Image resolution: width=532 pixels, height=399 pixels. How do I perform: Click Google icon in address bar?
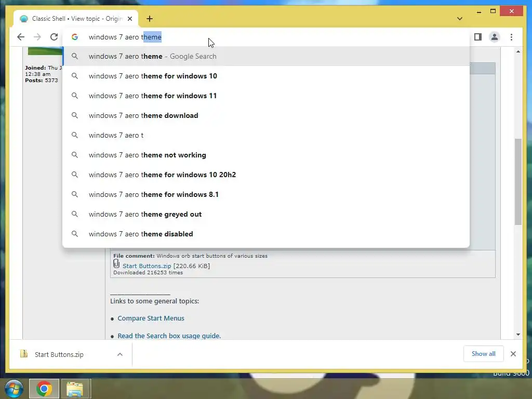(75, 37)
